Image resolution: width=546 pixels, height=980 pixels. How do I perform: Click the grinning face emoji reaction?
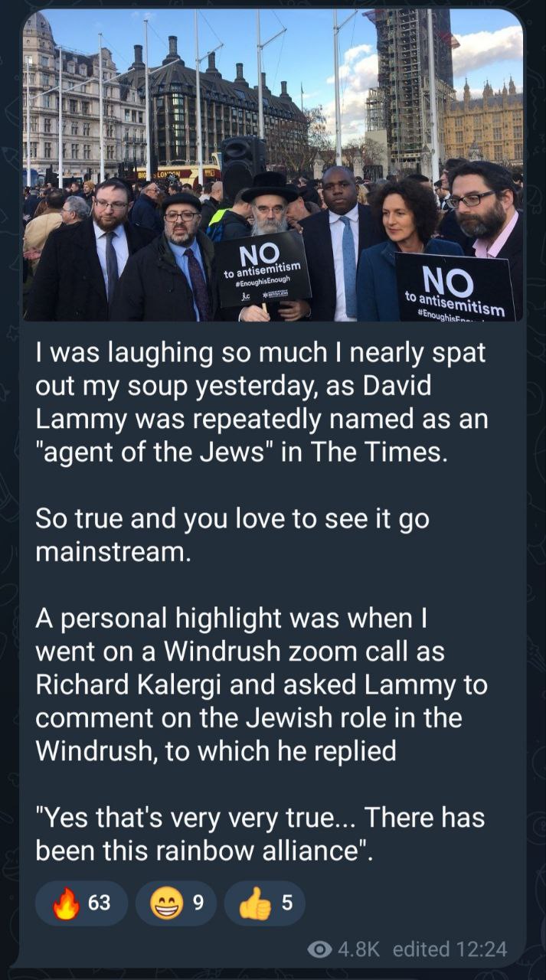pyautogui.click(x=165, y=903)
